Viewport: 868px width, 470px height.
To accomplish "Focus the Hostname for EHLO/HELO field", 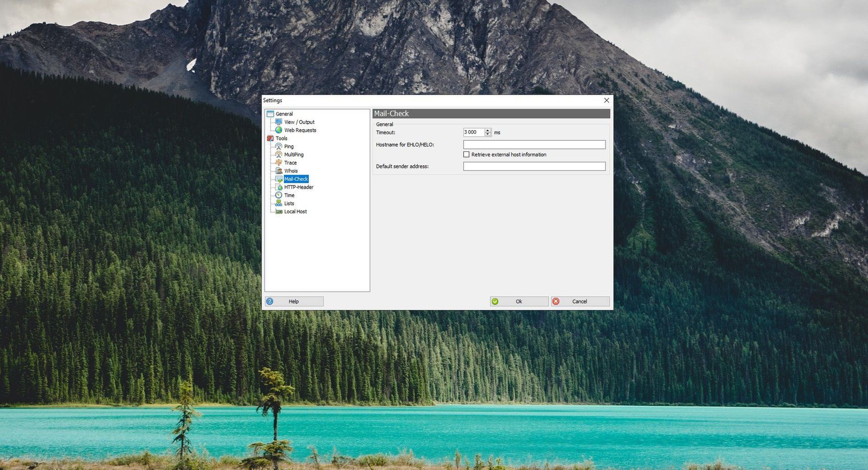I will tap(534, 145).
